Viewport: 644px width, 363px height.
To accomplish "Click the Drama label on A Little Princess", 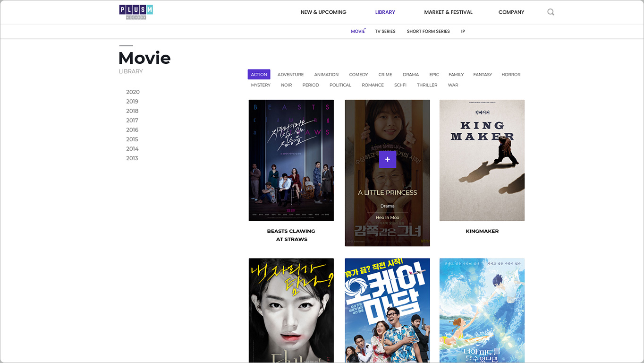I will [388, 206].
